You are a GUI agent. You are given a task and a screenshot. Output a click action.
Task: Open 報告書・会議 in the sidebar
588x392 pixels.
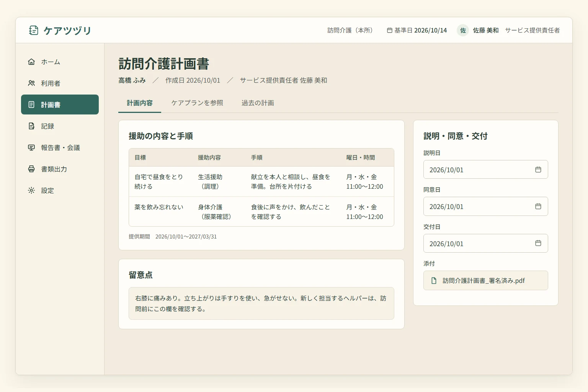pyautogui.click(x=60, y=147)
